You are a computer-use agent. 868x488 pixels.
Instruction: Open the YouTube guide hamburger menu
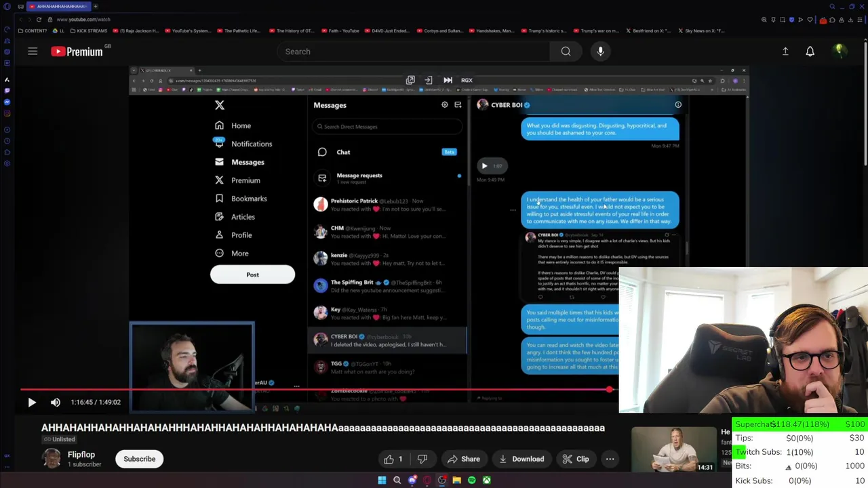click(33, 52)
